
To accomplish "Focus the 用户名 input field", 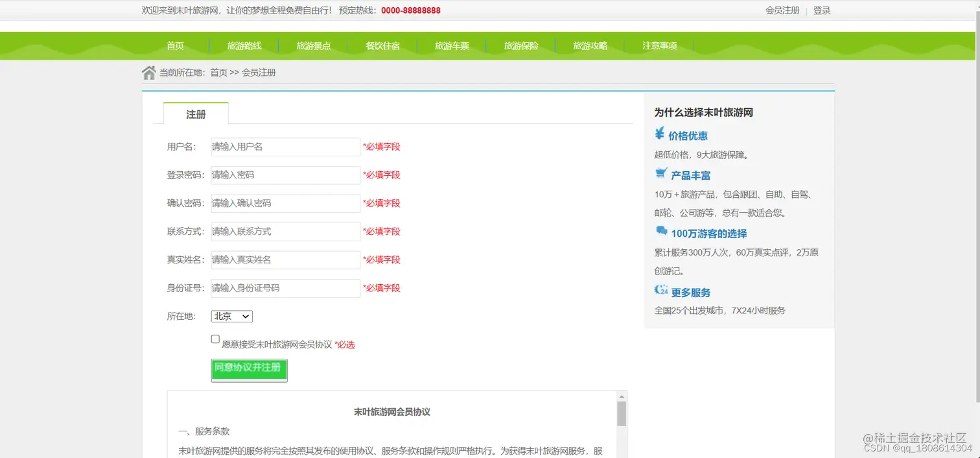I will [x=285, y=147].
